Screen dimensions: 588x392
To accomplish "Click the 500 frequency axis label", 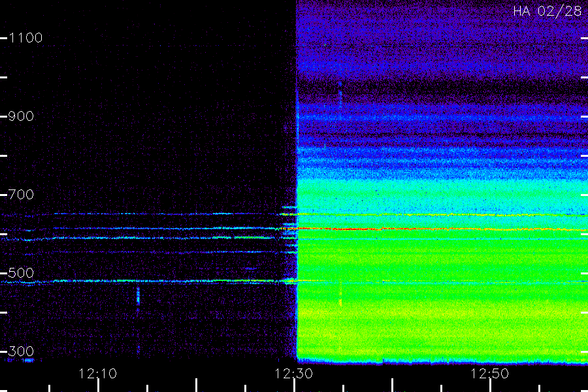I will [x=21, y=273].
